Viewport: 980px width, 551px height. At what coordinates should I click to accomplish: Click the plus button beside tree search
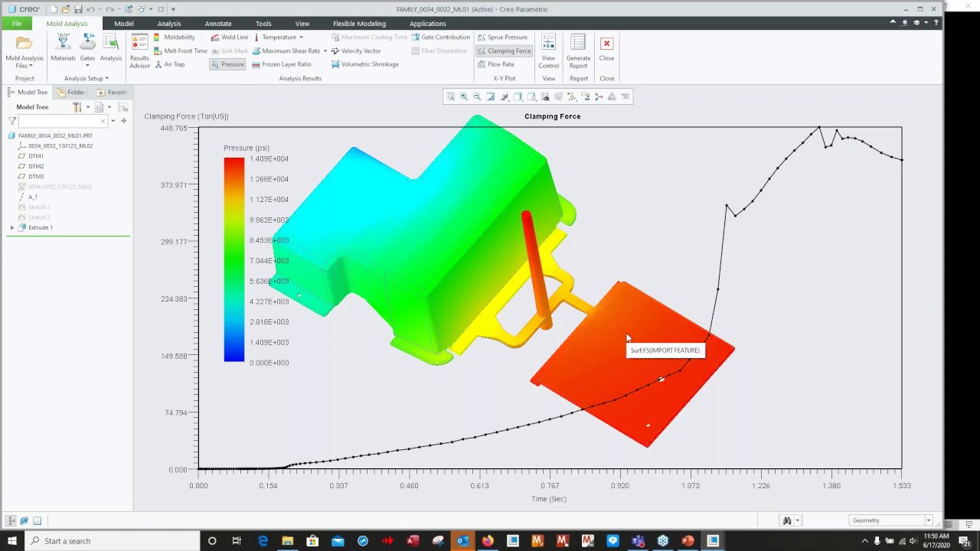point(123,121)
